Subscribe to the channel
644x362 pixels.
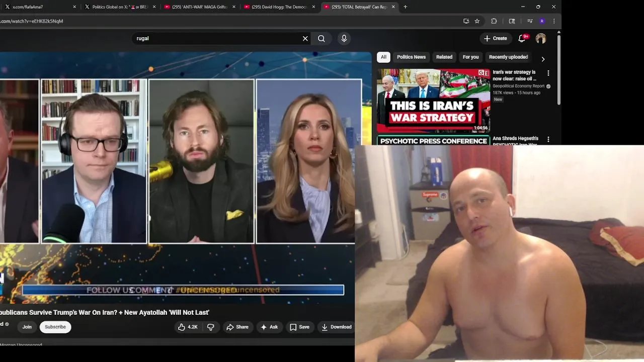[55, 327]
